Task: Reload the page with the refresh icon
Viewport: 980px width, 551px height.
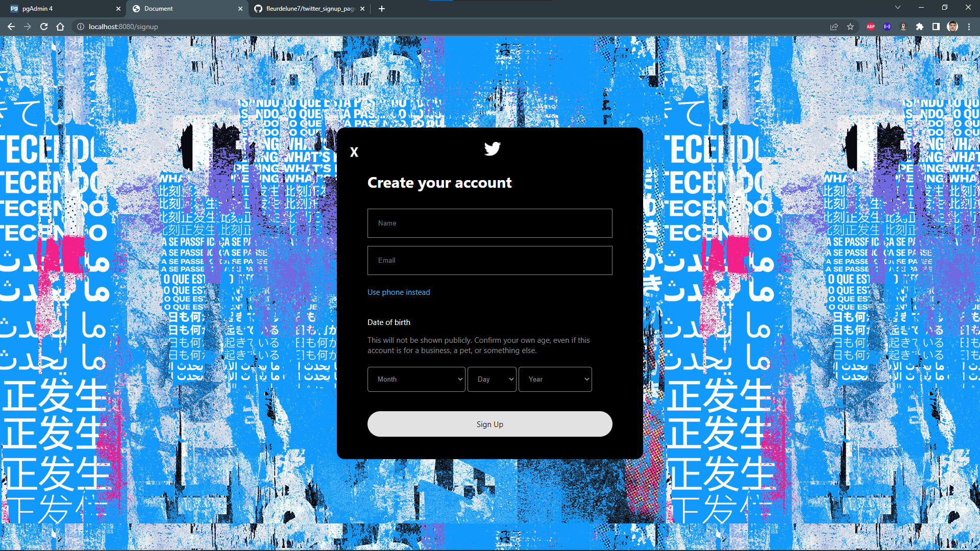Action: (x=44, y=27)
